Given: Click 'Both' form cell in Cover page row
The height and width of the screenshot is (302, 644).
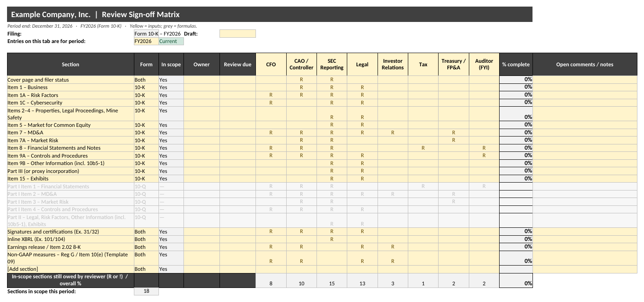Looking at the screenshot, I should click(x=146, y=80).
